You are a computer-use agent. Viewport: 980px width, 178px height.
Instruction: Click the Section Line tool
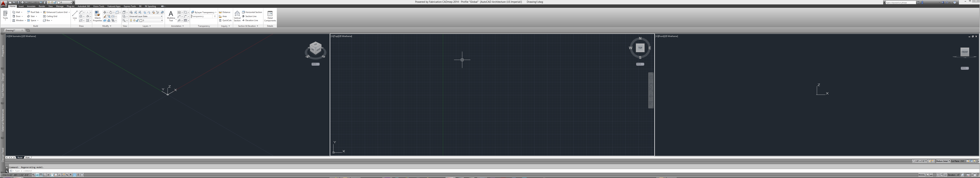tap(250, 16)
